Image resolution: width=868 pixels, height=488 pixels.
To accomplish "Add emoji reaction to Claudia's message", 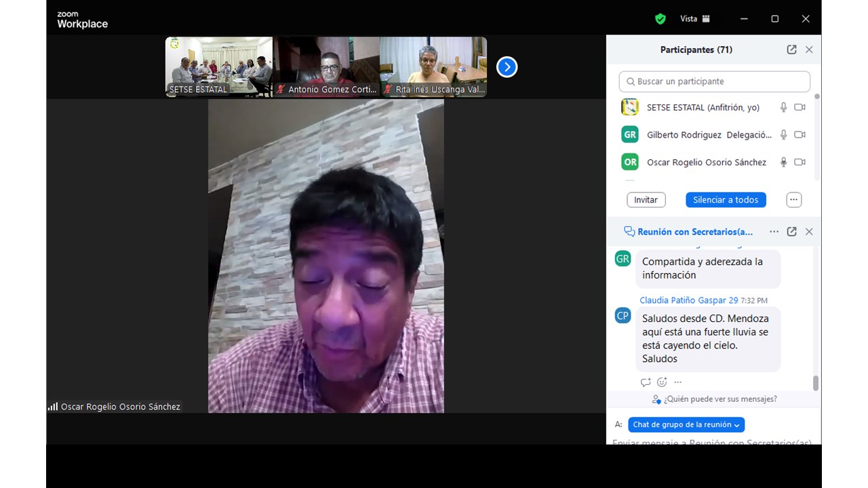I will pyautogui.click(x=662, y=382).
